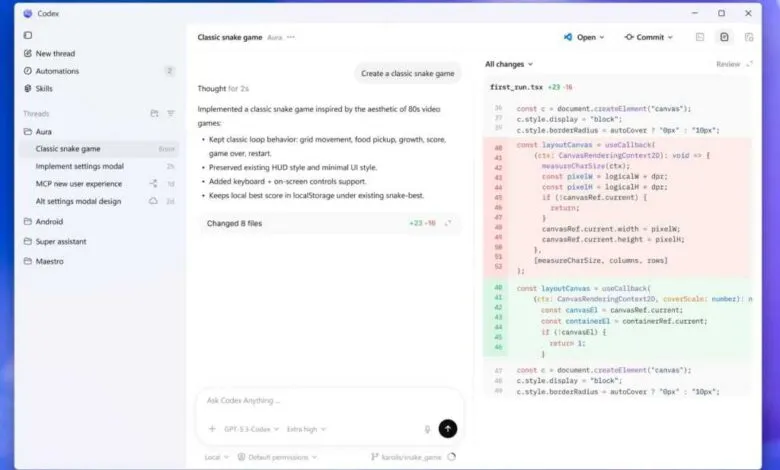The width and height of the screenshot is (780, 470).
Task: Open the Default permissions dropdown
Action: click(x=277, y=457)
